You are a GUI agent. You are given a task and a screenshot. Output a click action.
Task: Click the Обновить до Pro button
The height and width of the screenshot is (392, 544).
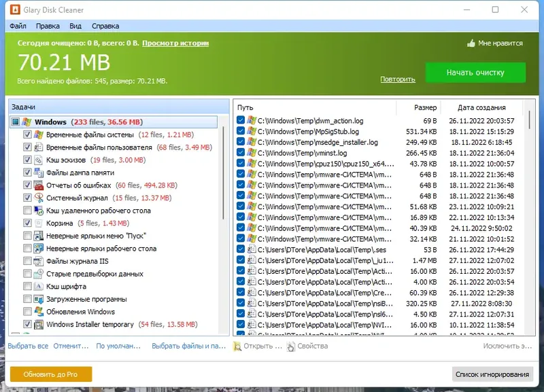click(x=51, y=374)
